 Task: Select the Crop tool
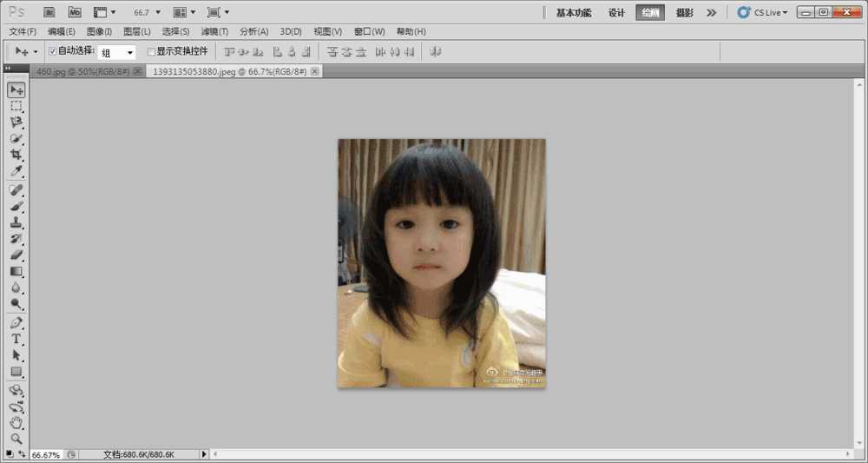(16, 155)
